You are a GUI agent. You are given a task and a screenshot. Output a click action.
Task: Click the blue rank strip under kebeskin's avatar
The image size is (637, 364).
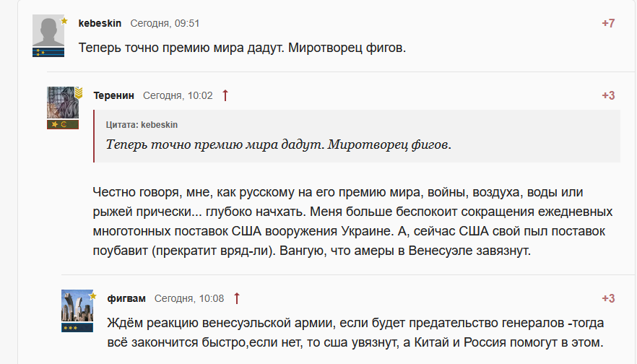click(x=47, y=52)
